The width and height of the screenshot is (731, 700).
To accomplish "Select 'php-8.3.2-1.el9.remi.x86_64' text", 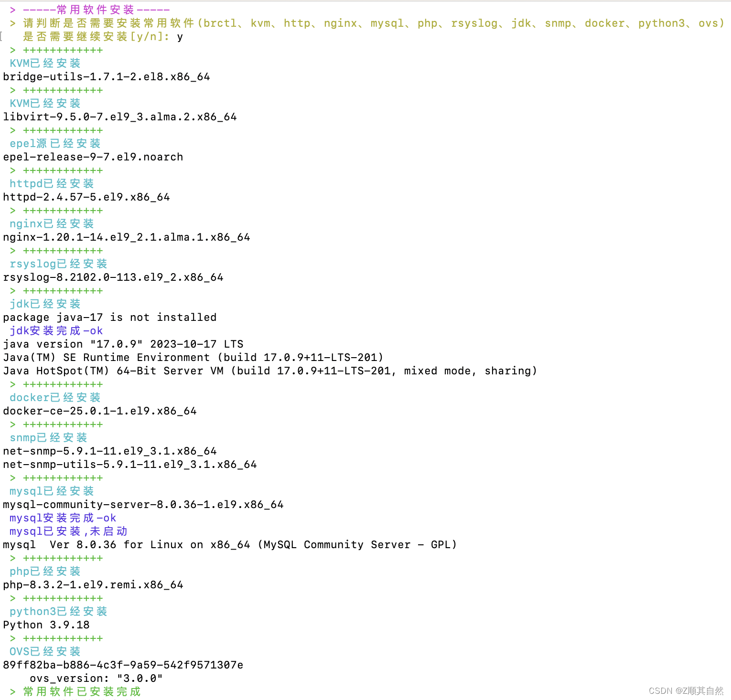I will pos(93,585).
